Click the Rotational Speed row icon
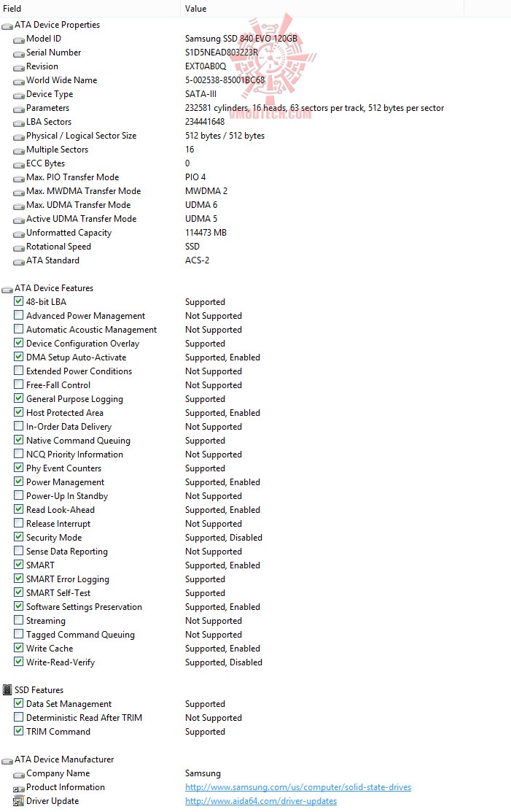 click(x=19, y=247)
